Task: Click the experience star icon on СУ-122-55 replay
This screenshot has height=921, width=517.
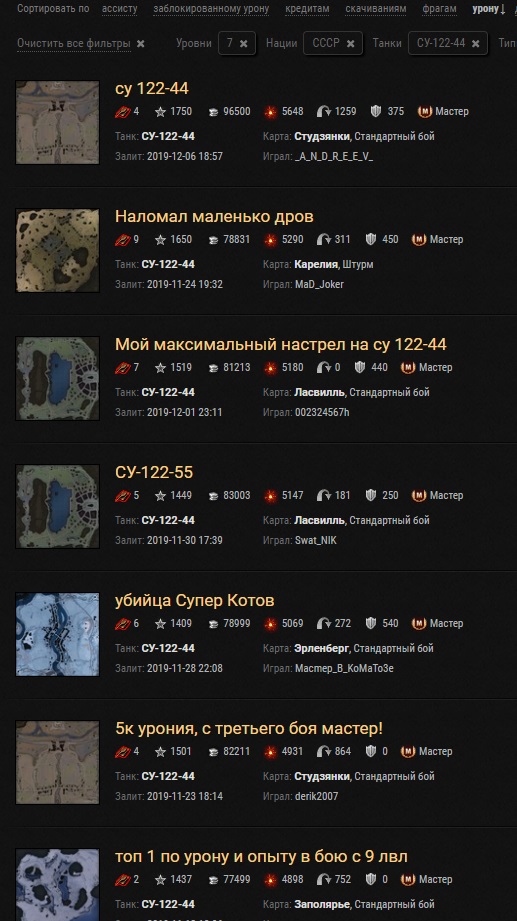Action: click(160, 496)
